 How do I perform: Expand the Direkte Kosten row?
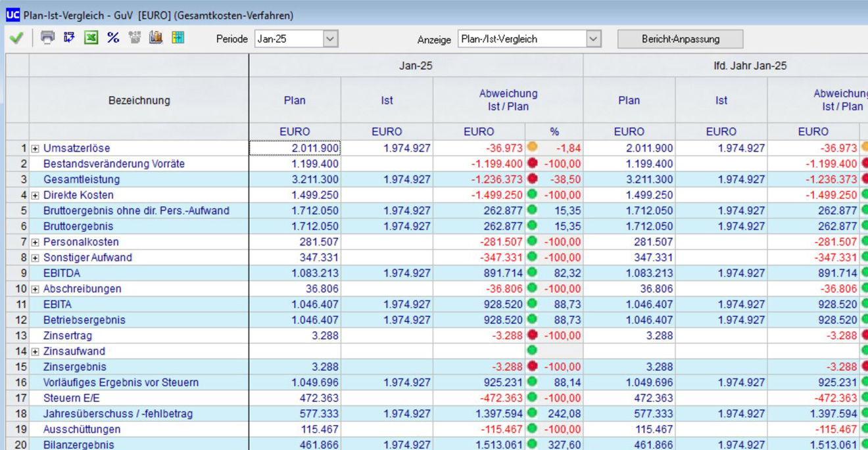pyautogui.click(x=36, y=196)
